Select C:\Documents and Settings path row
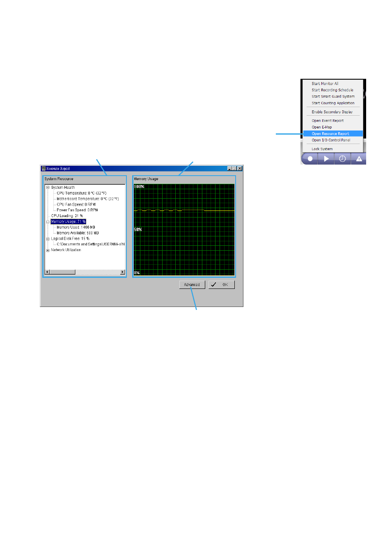 click(x=91, y=244)
